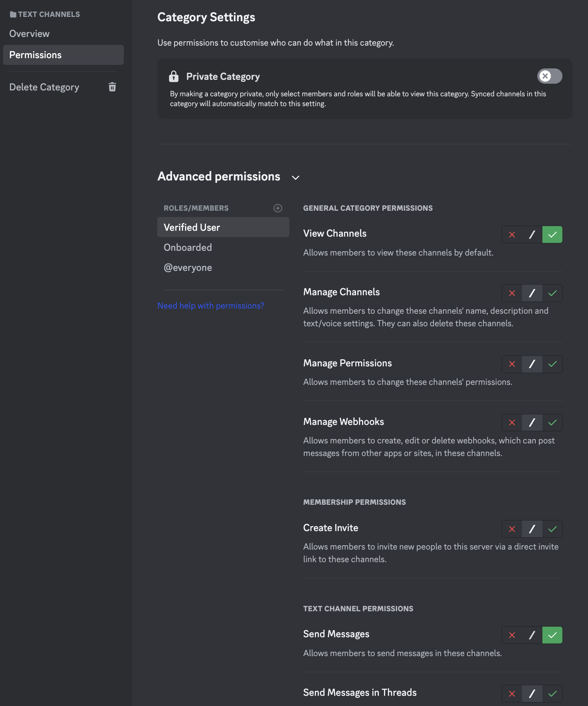Screen dimensions: 588x706
Task: Select the @everyone role
Action: point(188,268)
